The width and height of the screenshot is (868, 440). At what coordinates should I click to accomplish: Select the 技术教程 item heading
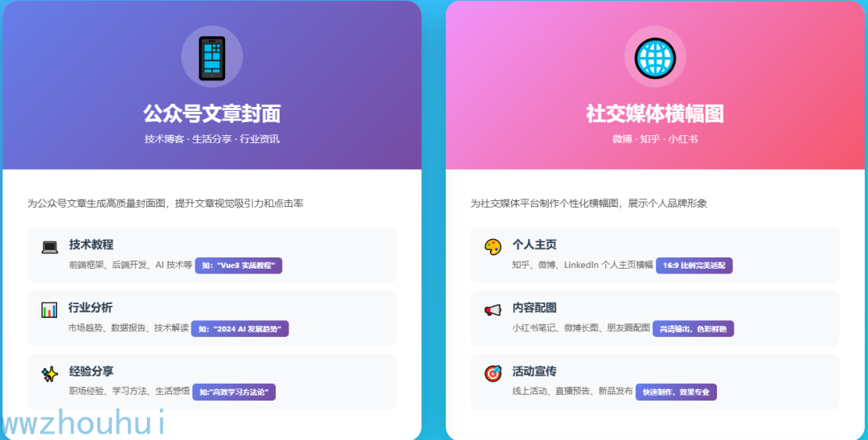coord(92,245)
